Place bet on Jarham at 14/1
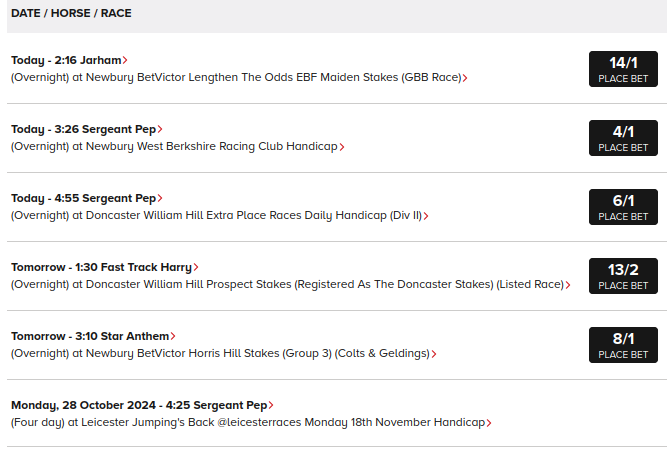Screen dimensions: 670x457 (623, 69)
